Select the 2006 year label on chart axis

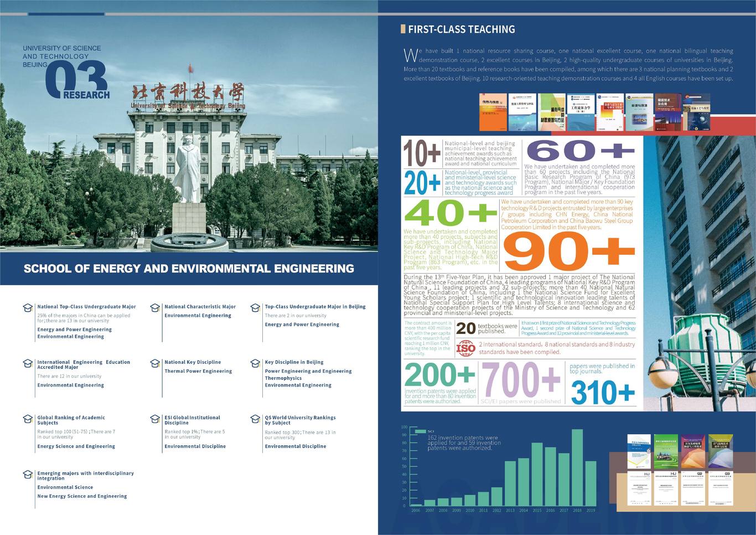[x=416, y=511]
